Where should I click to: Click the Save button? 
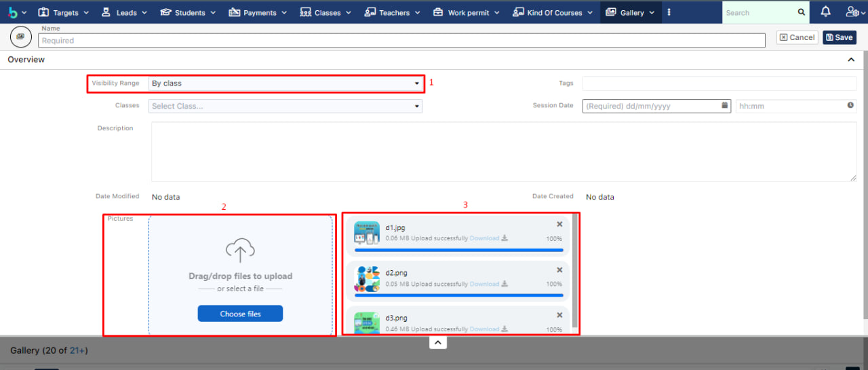point(839,37)
